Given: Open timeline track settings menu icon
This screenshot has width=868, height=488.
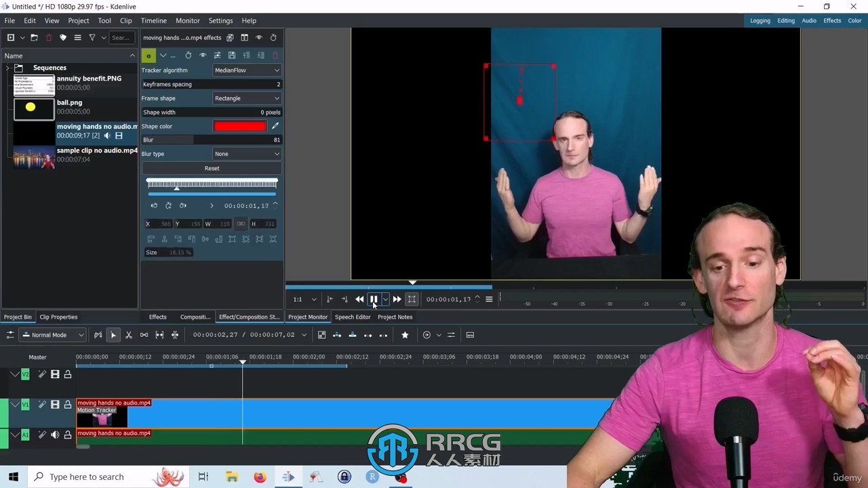Looking at the screenshot, I should [x=10, y=335].
